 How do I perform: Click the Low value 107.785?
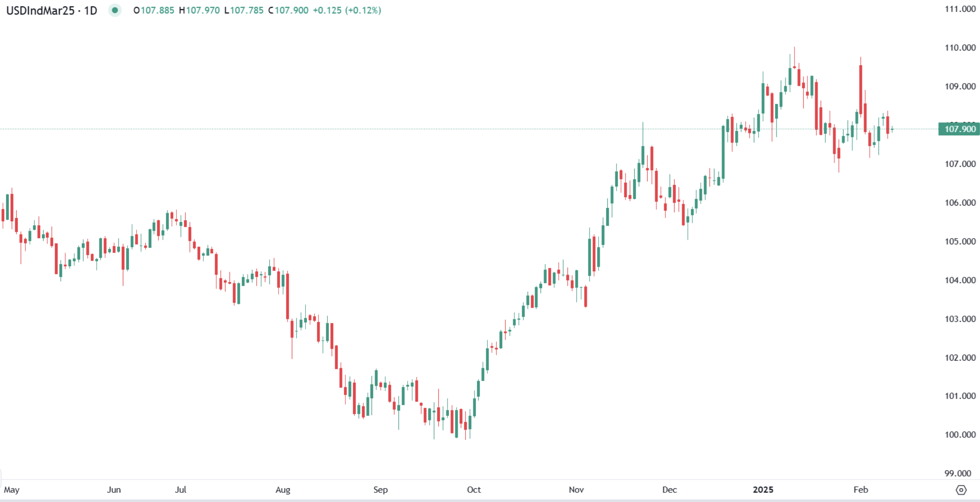tap(246, 10)
